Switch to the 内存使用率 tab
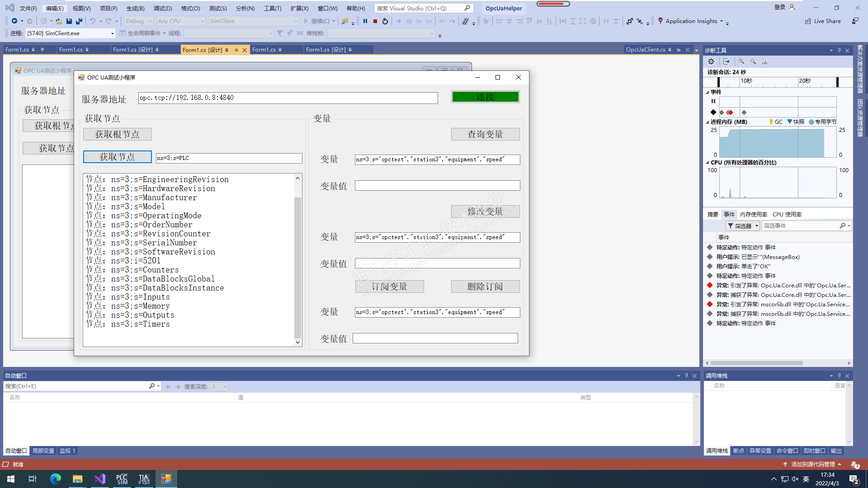The height and width of the screenshot is (488, 868). click(x=754, y=215)
